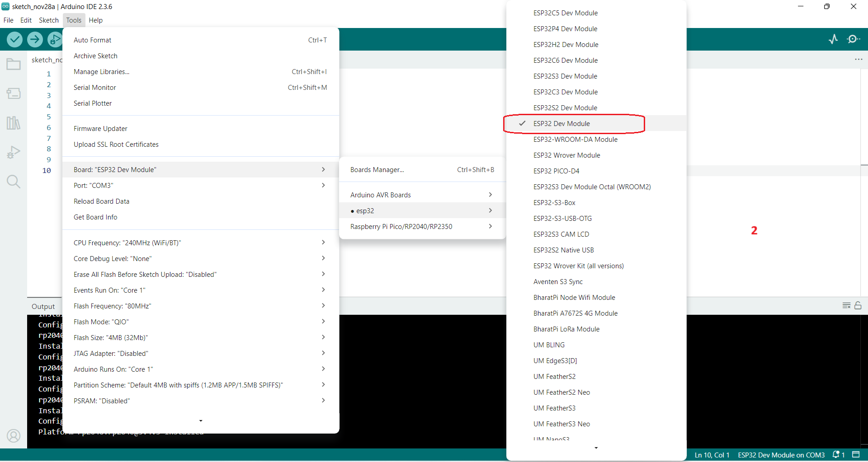Image resolution: width=868 pixels, height=462 pixels.
Task: Open the Serial Monitor icon in toolbar
Action: (854, 39)
